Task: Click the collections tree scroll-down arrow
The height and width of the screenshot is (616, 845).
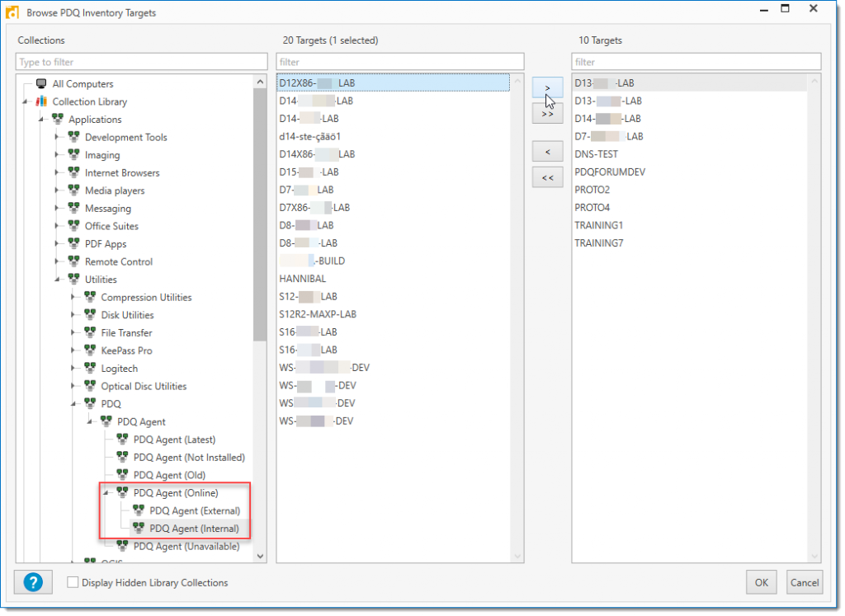Action: click(260, 557)
